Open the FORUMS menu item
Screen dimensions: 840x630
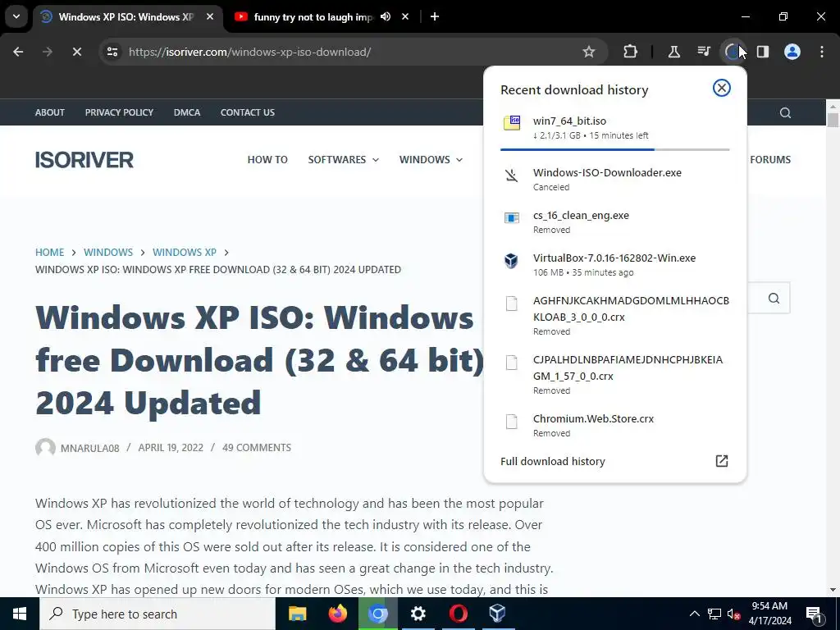tap(770, 160)
